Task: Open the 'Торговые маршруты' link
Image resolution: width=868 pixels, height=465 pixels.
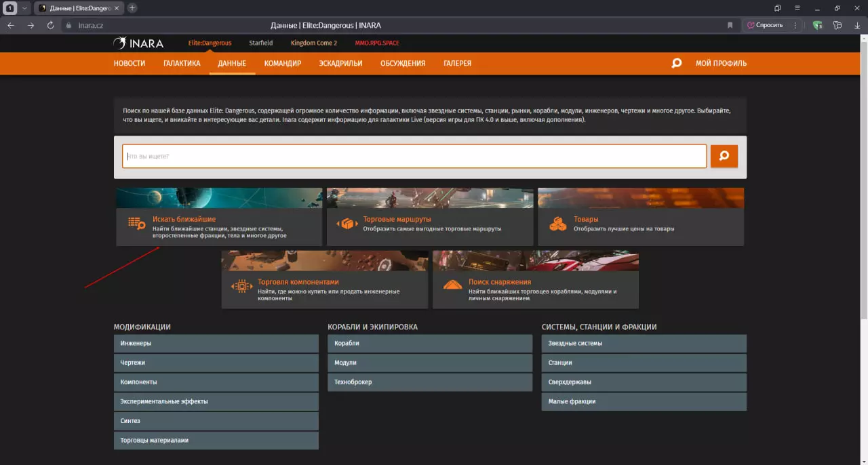Action: point(397,219)
